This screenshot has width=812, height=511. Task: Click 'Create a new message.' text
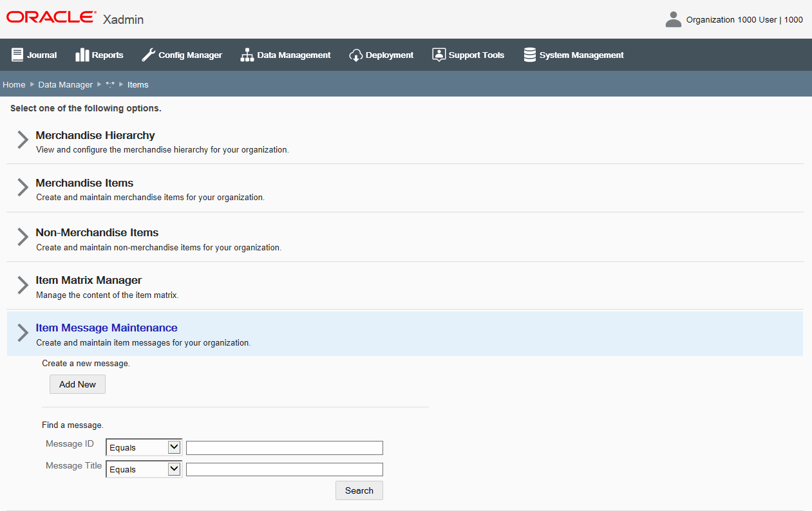86,364
